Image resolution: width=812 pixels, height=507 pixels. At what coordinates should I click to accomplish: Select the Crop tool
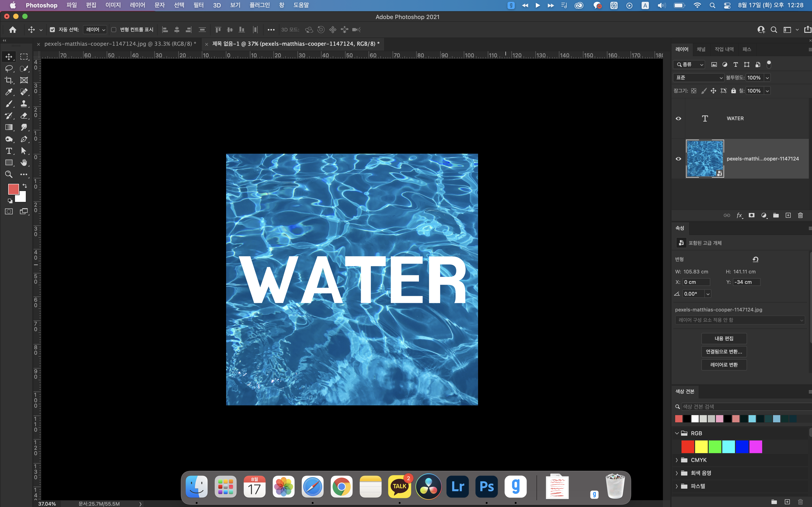point(9,80)
